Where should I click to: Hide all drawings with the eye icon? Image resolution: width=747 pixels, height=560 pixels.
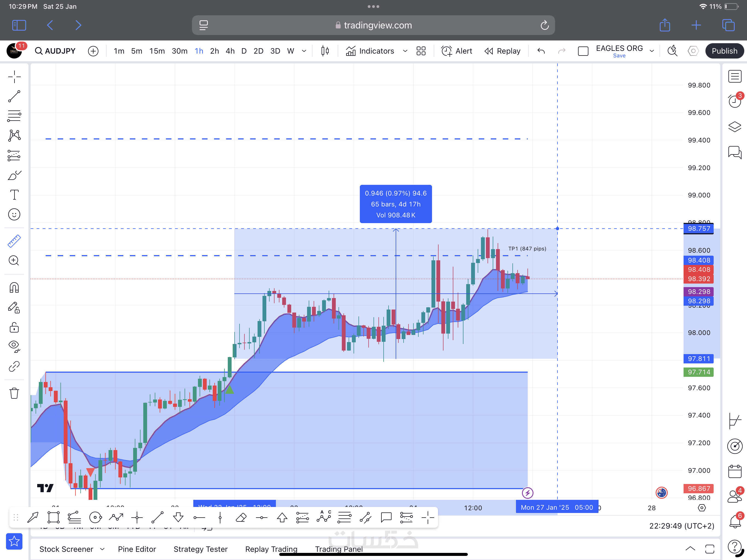[x=14, y=346]
